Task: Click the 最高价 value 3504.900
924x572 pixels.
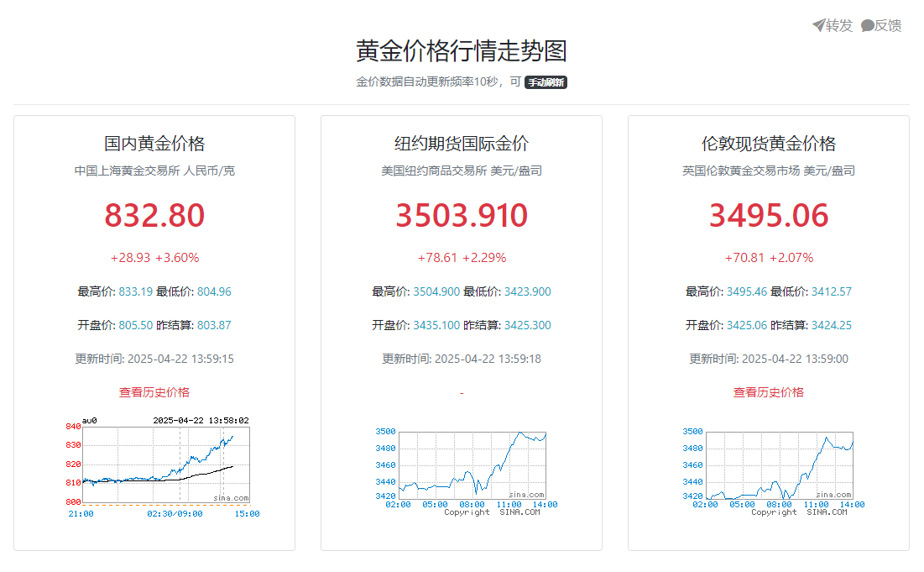Action: 436,291
